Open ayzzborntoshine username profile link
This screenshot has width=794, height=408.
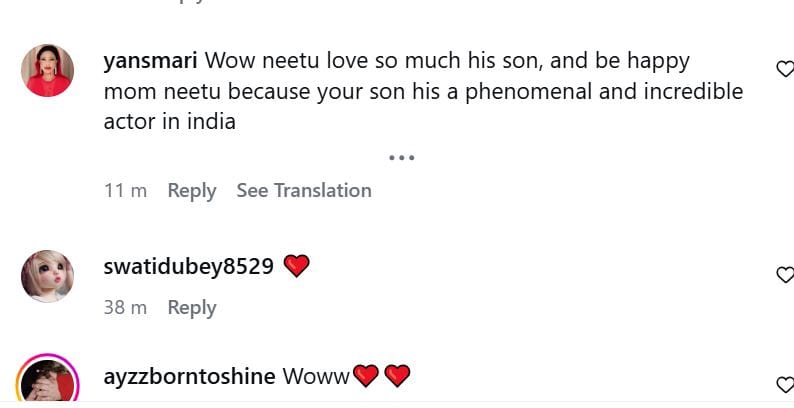point(190,377)
